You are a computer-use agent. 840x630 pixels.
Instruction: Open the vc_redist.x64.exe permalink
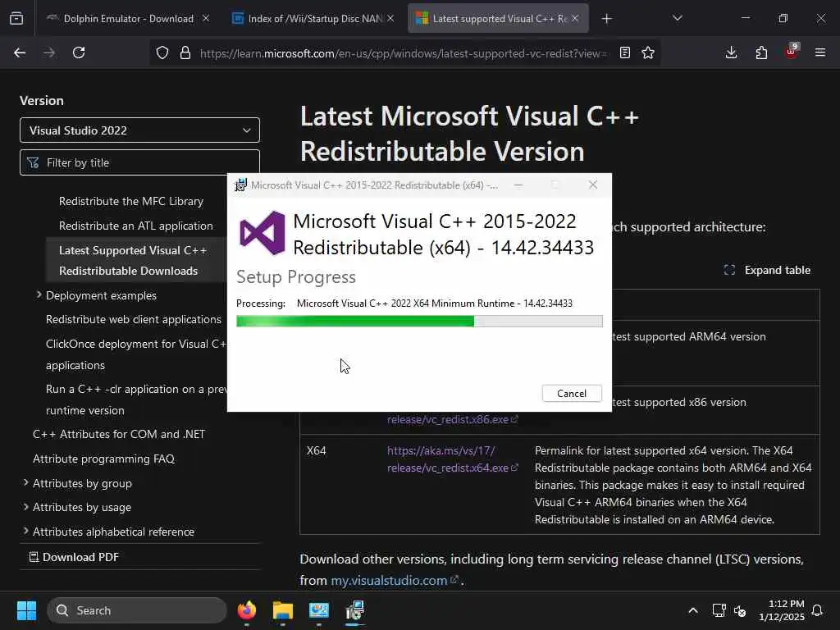coord(452,459)
